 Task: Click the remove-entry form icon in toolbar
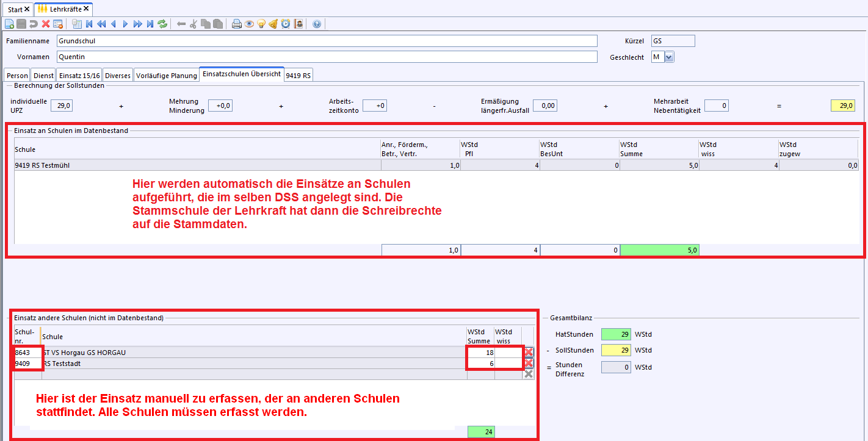point(58,24)
